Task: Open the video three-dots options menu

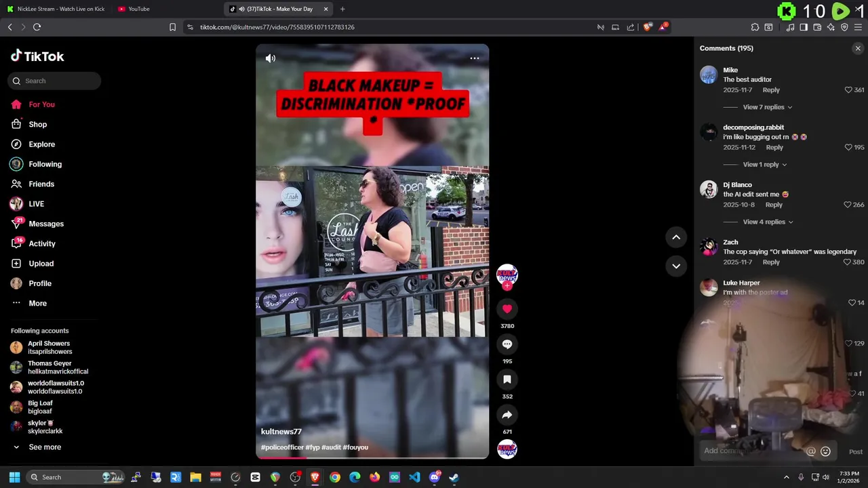Action: pos(475,58)
